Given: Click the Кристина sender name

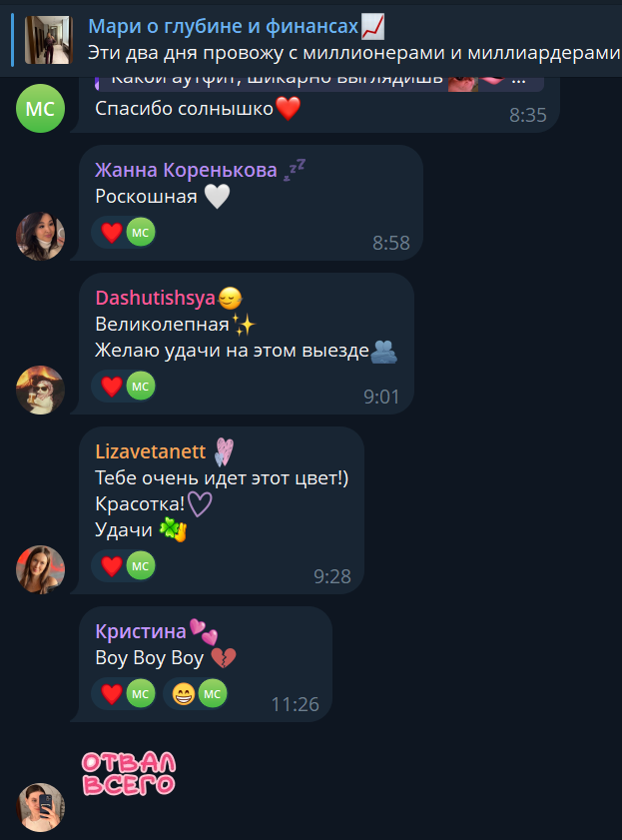Looking at the screenshot, I should (141, 631).
